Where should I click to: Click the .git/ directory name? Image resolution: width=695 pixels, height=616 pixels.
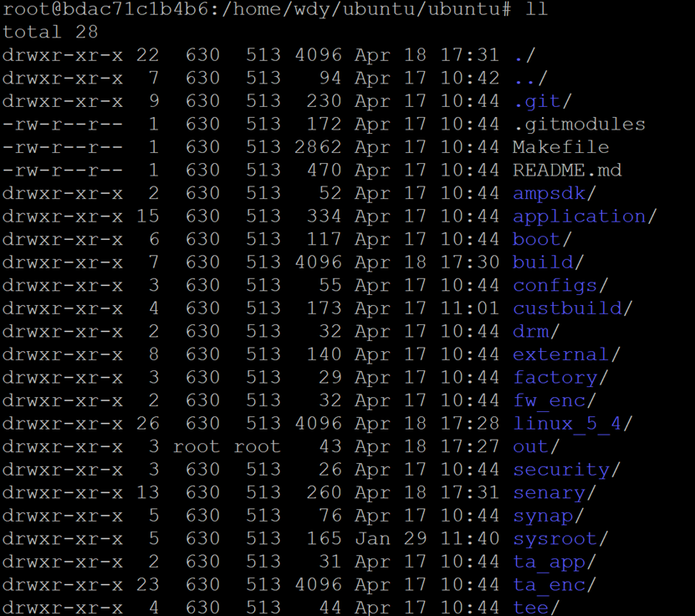point(543,101)
